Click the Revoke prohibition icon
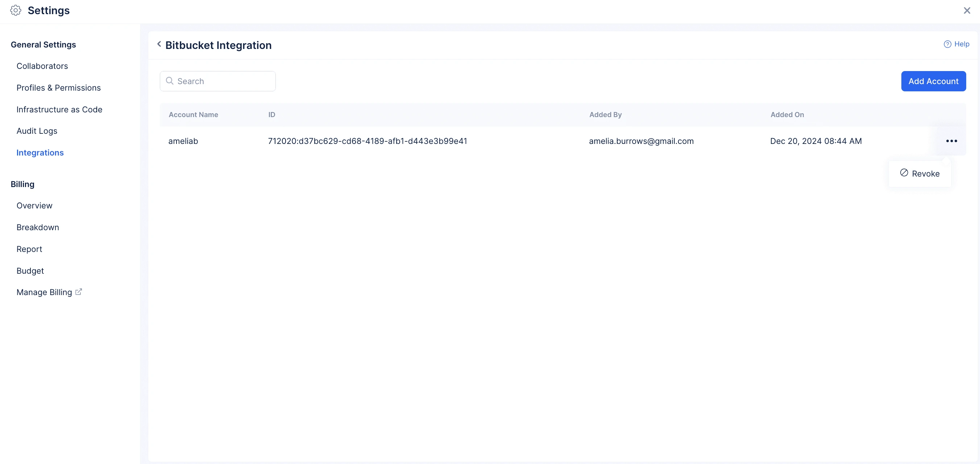The image size is (980, 464). [904, 173]
